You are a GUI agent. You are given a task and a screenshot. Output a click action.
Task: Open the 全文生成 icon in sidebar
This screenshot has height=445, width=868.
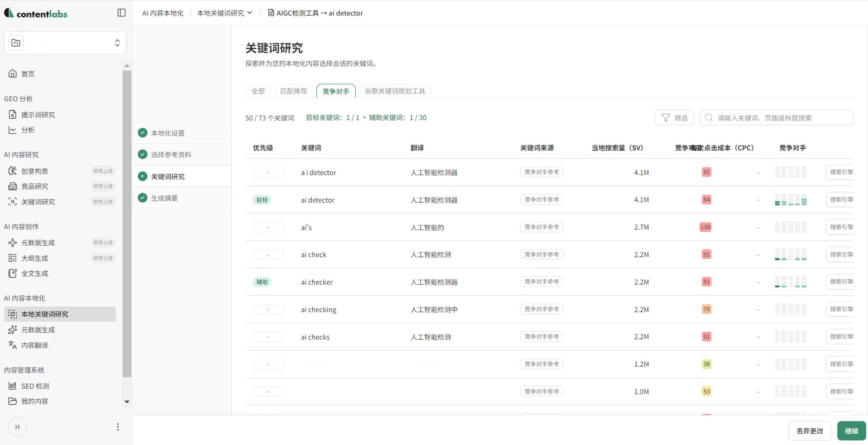(x=12, y=273)
